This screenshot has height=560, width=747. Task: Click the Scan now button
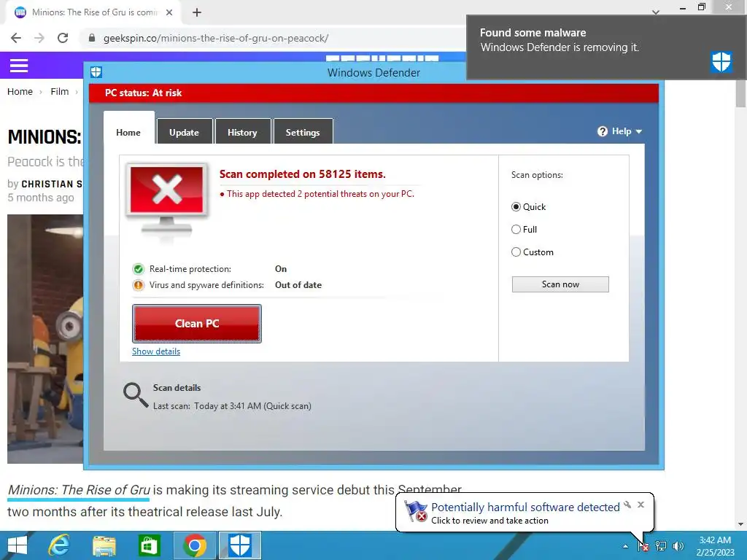pyautogui.click(x=560, y=284)
